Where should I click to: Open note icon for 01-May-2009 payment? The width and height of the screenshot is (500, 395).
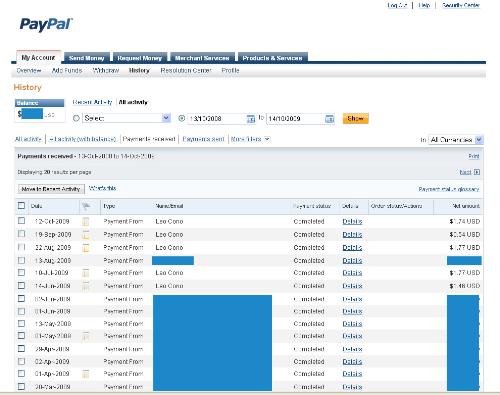pos(86,336)
